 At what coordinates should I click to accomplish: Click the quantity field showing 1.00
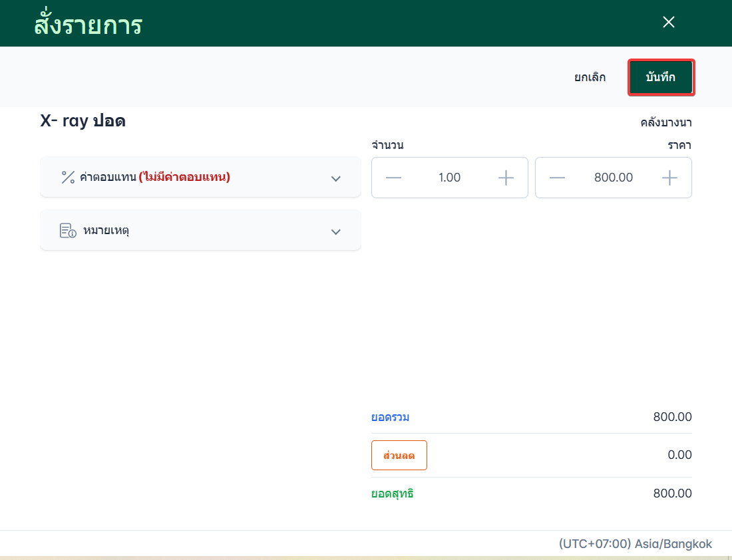450,178
